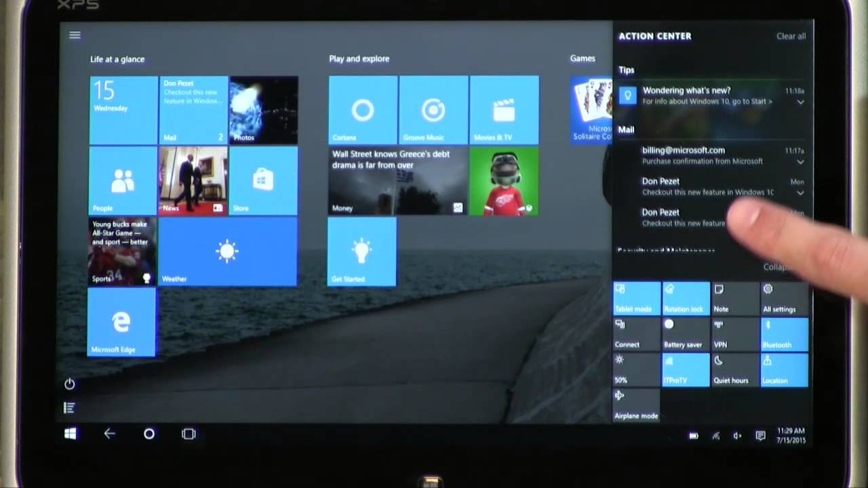The height and width of the screenshot is (488, 868).
Task: Open the Mail tile
Action: (193, 110)
